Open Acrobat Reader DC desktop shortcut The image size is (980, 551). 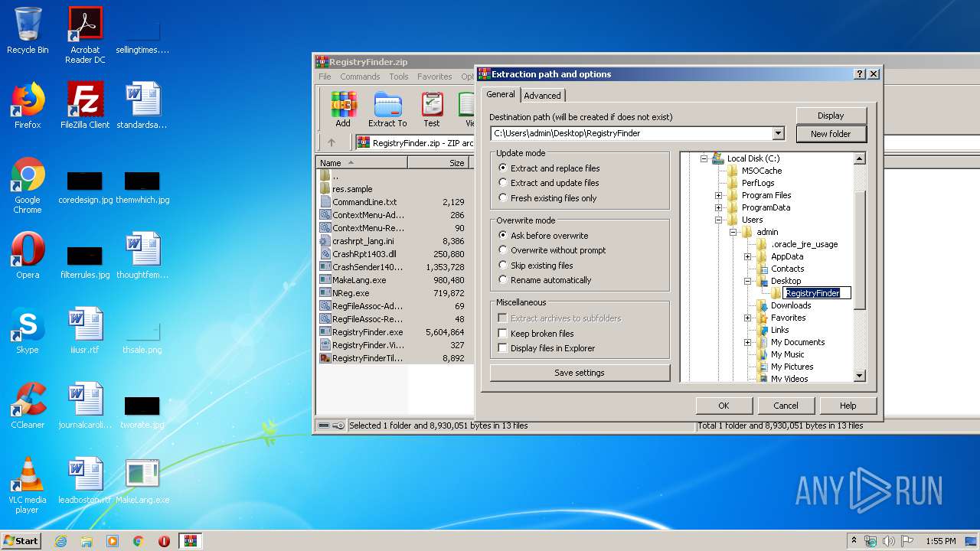pyautogui.click(x=85, y=35)
